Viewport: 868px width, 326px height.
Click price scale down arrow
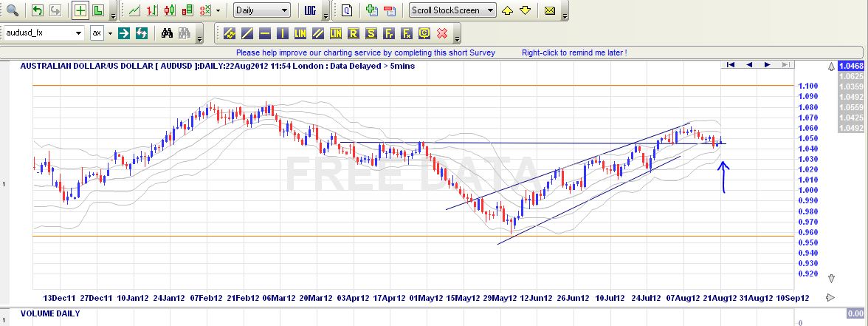tap(831, 278)
